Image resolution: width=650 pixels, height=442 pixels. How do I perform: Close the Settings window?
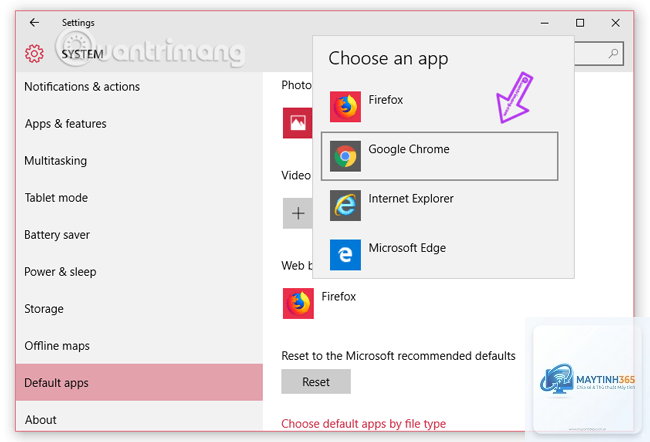[x=616, y=23]
